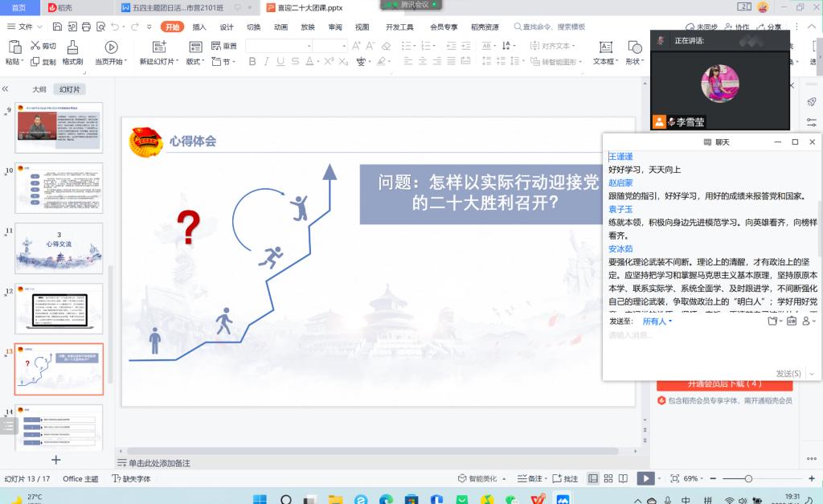The height and width of the screenshot is (504, 823).
Task: Click the missing fonts (缺失字体) status item
Action: pyautogui.click(x=131, y=478)
